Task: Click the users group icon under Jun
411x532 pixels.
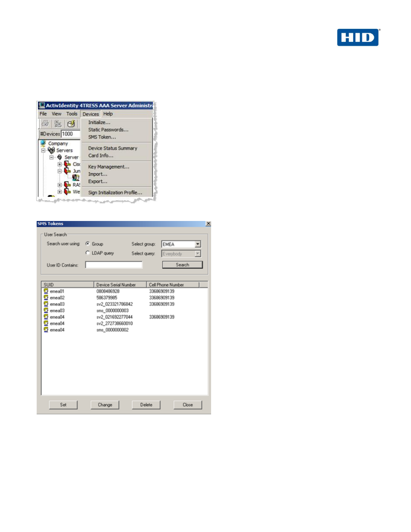Action: (76, 177)
